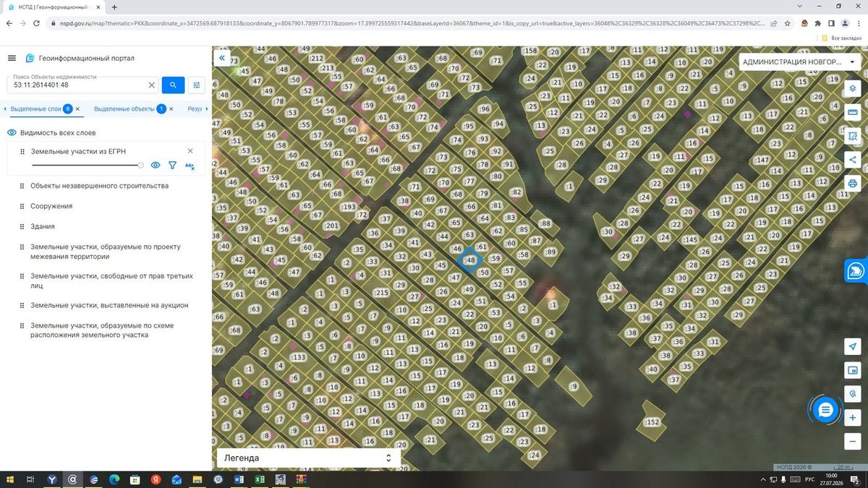
Task: Select the Сооружения layer
Action: 51,206
